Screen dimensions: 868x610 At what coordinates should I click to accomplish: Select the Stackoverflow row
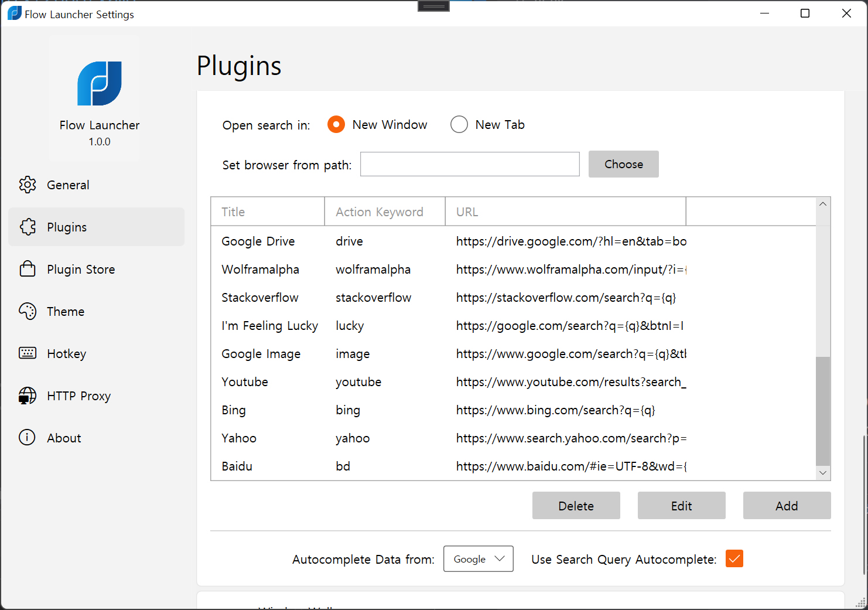(x=513, y=297)
